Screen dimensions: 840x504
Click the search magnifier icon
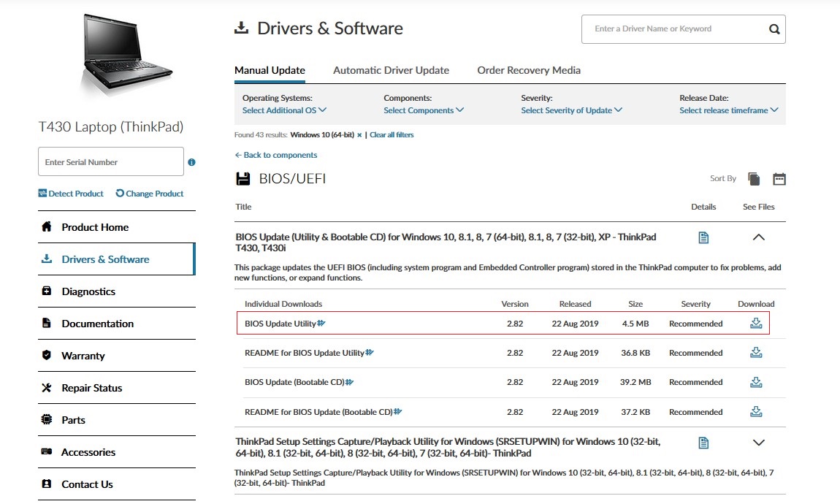coord(774,29)
